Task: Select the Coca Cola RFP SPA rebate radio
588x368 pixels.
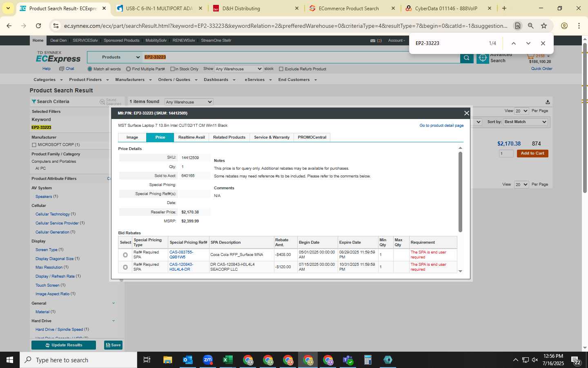Action: tap(125, 255)
